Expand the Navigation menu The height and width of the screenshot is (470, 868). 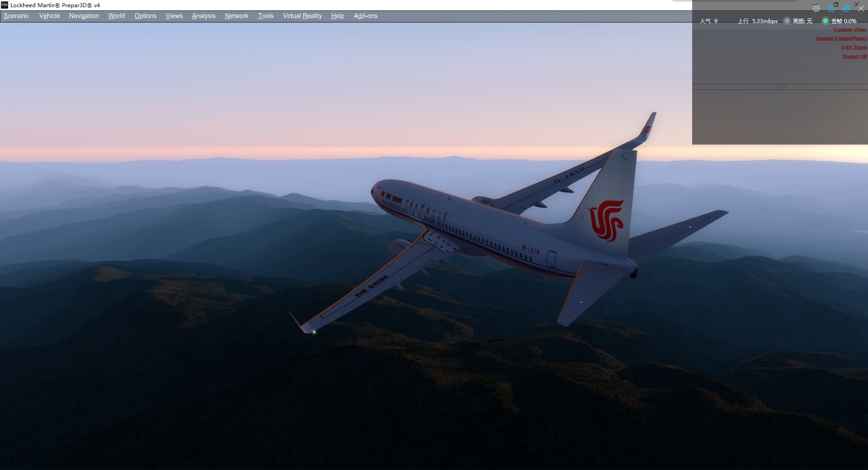coord(84,16)
